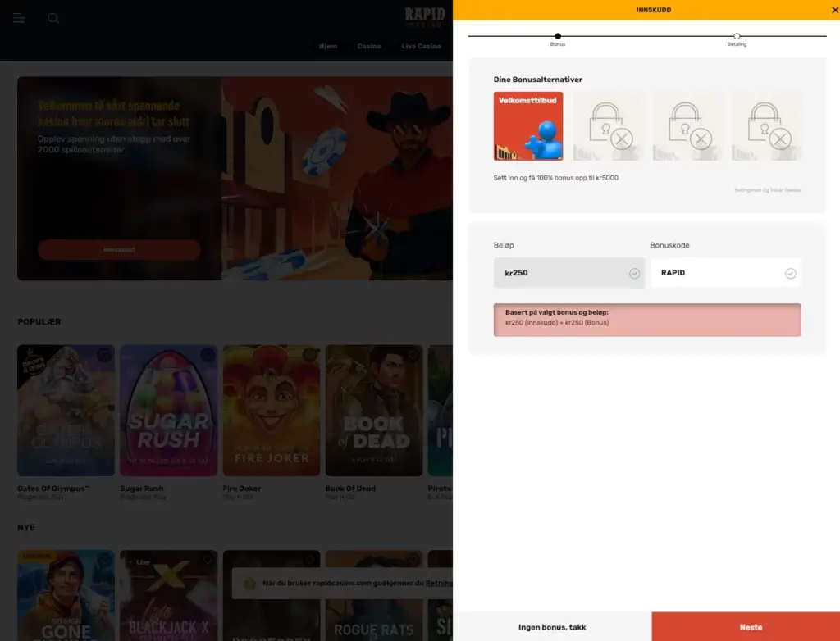
Task: Open the Blackjack X live game tile
Action: point(169,595)
